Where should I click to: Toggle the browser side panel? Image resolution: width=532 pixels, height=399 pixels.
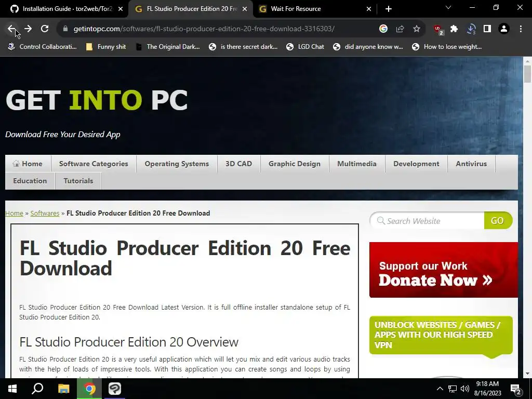487,29
